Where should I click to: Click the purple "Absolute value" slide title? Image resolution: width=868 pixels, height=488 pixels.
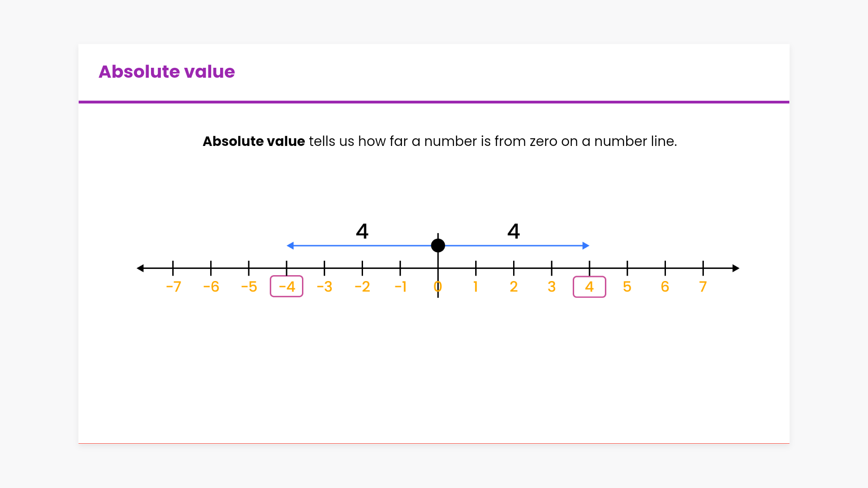(x=166, y=71)
